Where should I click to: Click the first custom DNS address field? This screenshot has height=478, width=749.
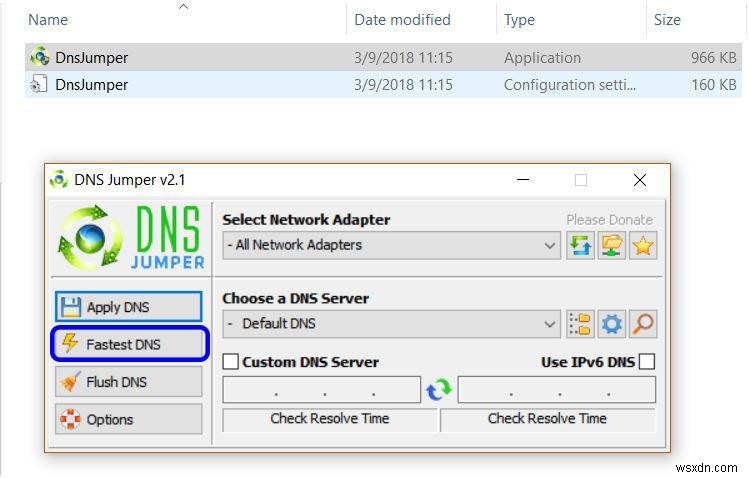(x=321, y=390)
